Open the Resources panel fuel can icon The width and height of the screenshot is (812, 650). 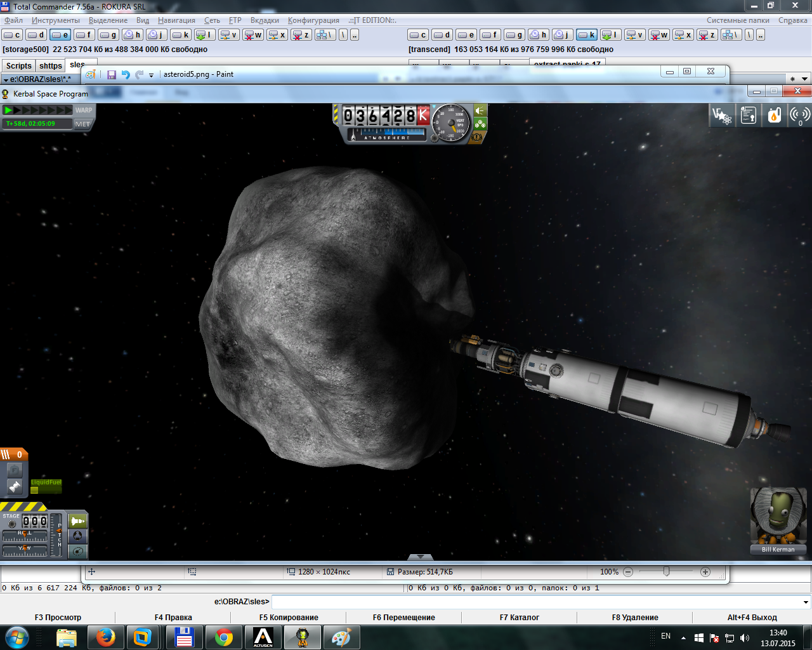(x=774, y=116)
